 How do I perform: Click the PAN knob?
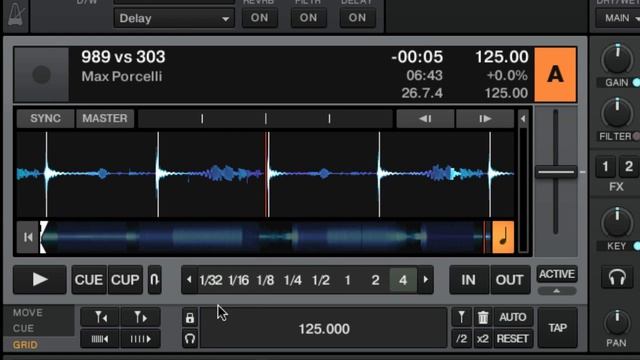click(617, 322)
